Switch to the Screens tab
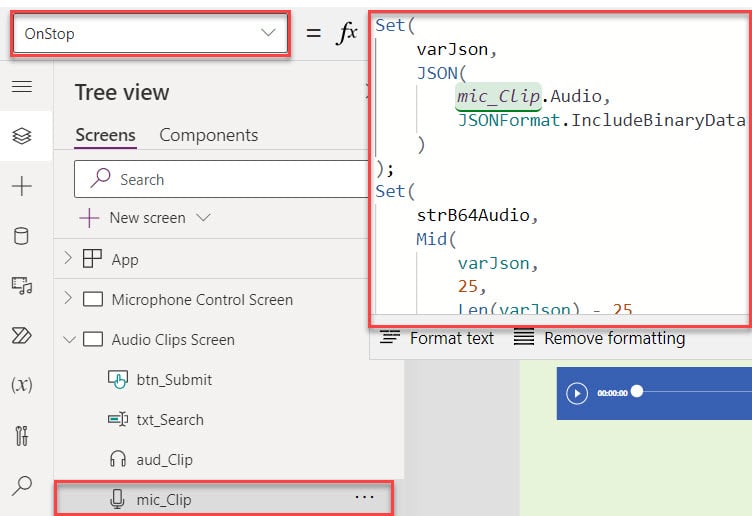752x516 pixels. click(x=106, y=135)
